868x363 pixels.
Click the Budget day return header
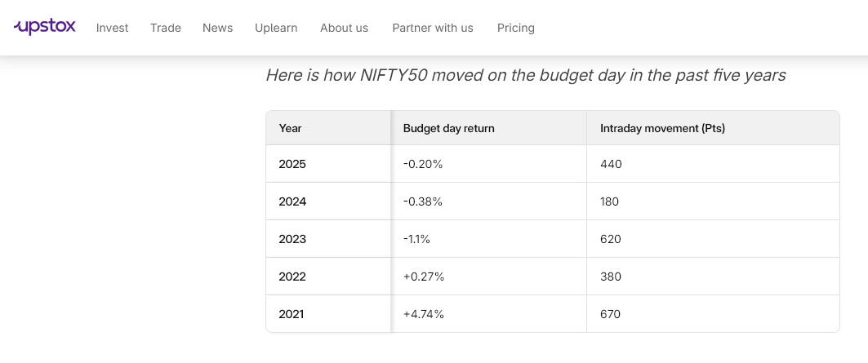[449, 128]
